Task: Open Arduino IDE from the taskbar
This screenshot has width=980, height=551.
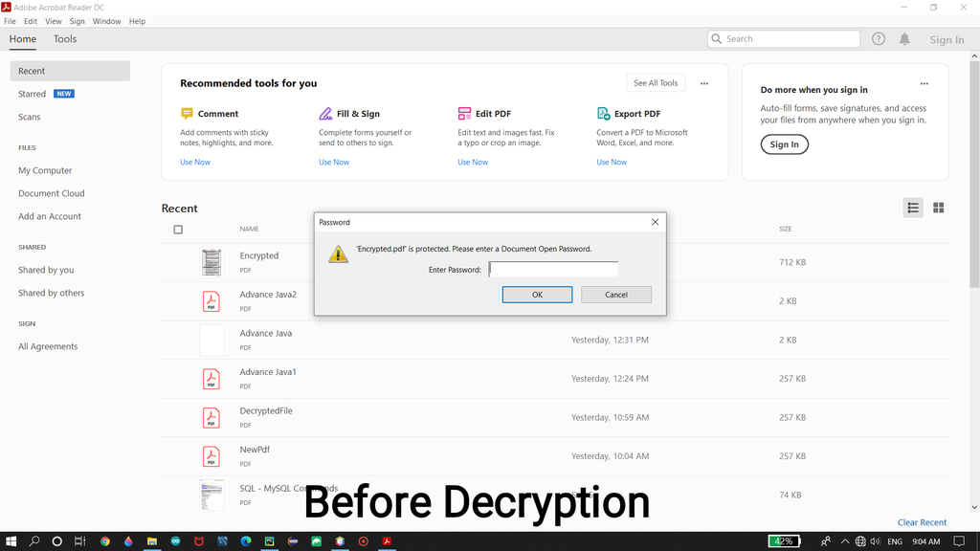Action: tap(175, 541)
